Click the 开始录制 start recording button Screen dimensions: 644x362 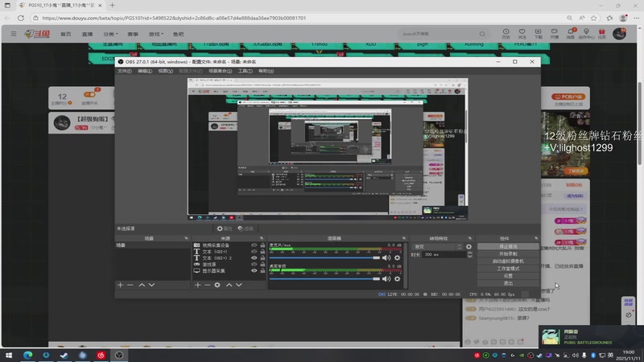click(508, 254)
